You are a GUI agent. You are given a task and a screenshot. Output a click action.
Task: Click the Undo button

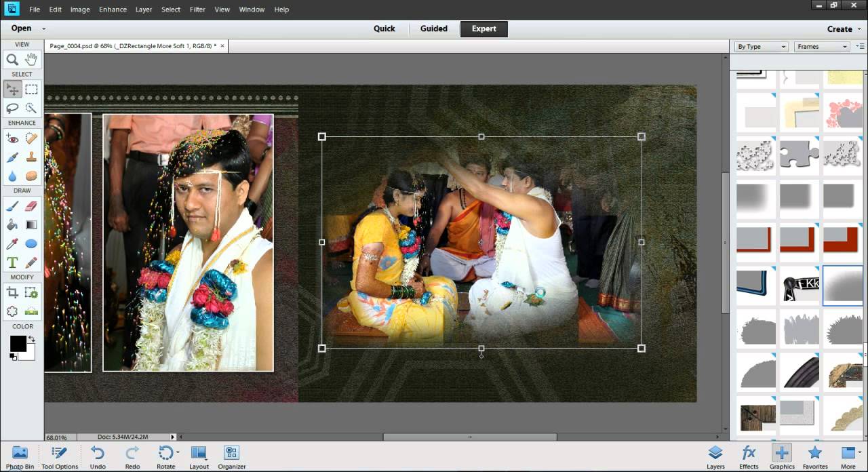click(x=98, y=456)
